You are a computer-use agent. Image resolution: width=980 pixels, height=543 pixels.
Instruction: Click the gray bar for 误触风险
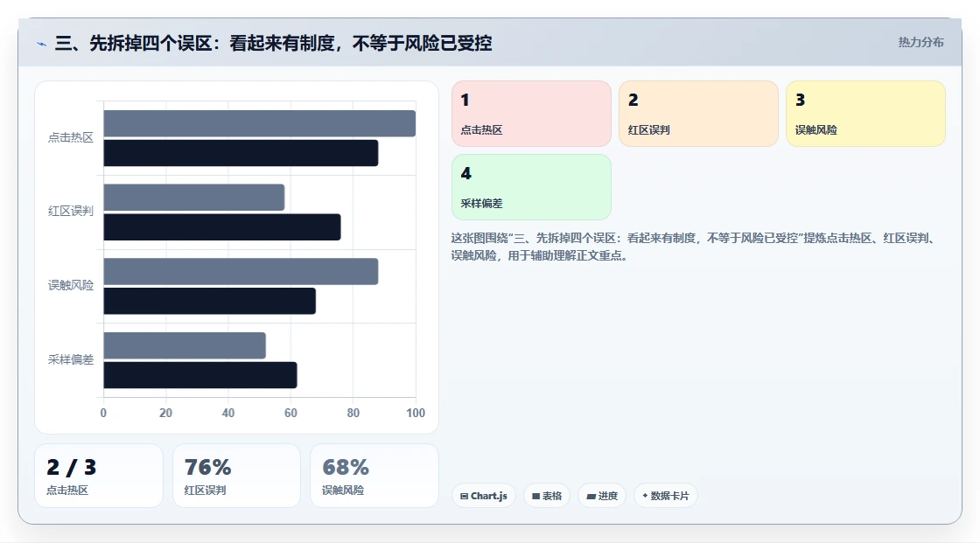click(x=241, y=271)
